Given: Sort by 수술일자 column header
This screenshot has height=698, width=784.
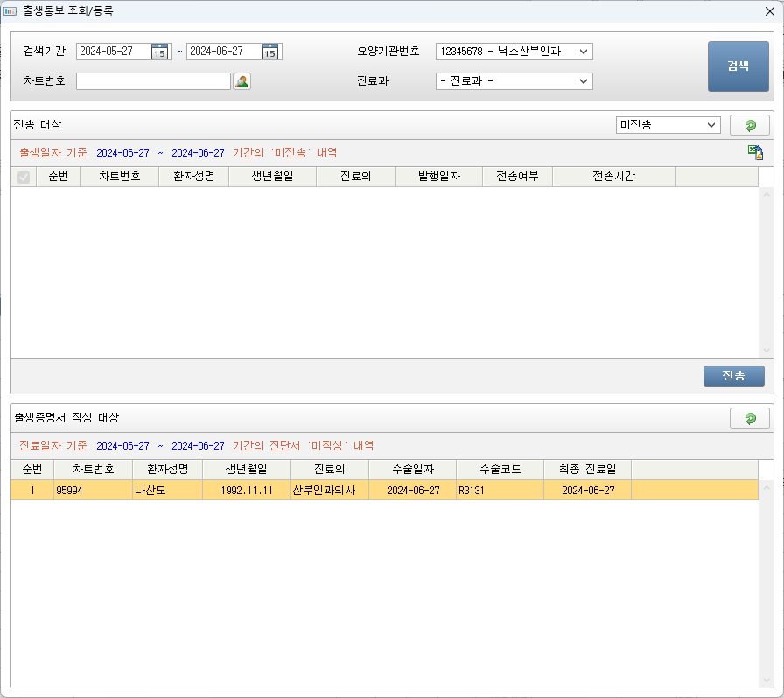Looking at the screenshot, I should pyautogui.click(x=412, y=470).
